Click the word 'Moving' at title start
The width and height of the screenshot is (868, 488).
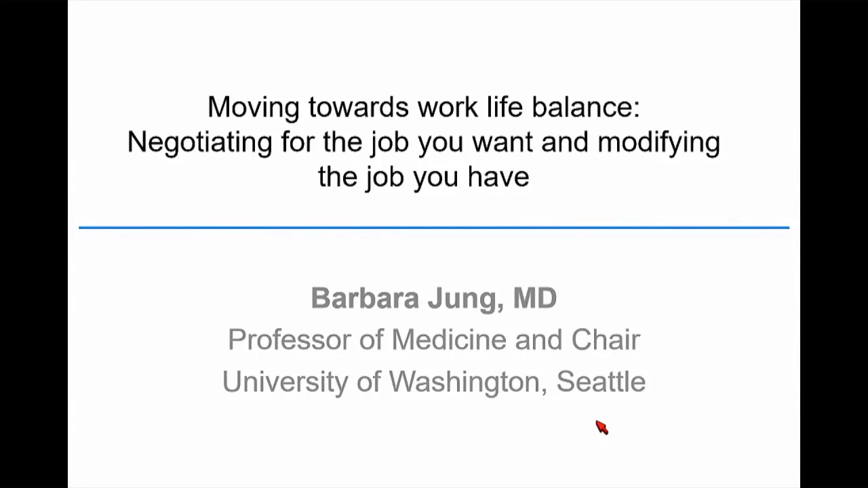[253, 107]
